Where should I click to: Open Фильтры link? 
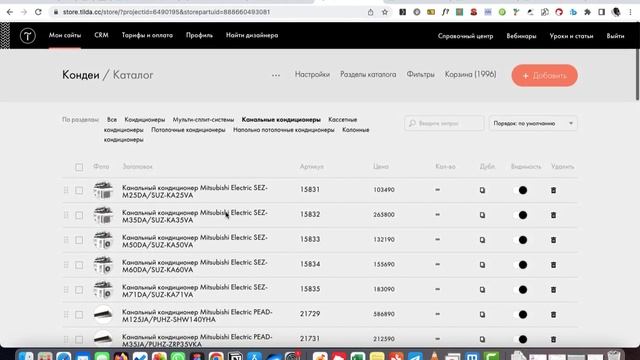[x=420, y=74]
